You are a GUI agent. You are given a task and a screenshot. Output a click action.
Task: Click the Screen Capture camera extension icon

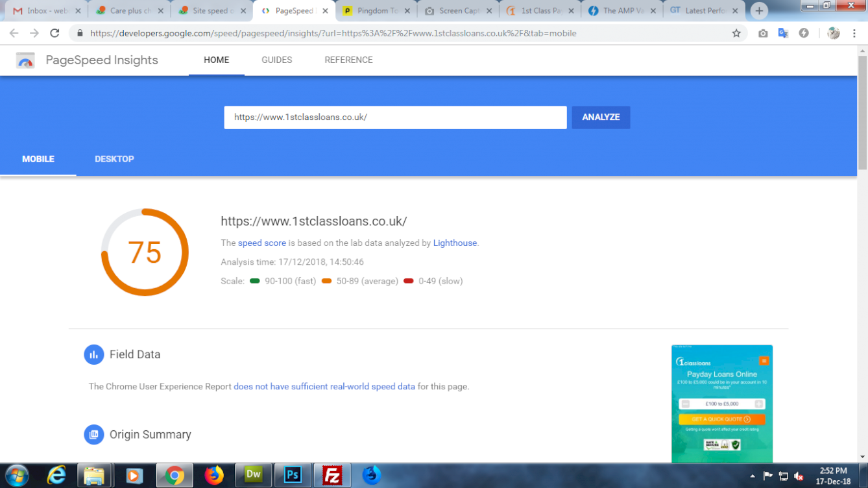[763, 33]
